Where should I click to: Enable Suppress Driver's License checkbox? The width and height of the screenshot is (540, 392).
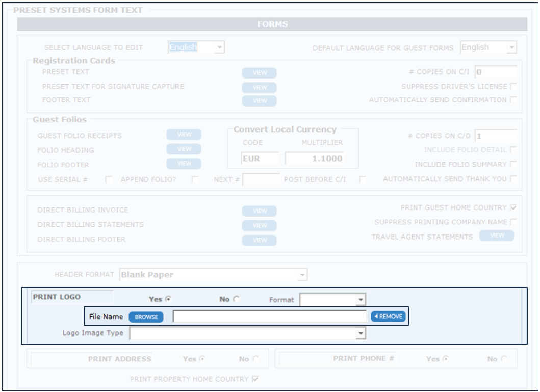(x=513, y=86)
